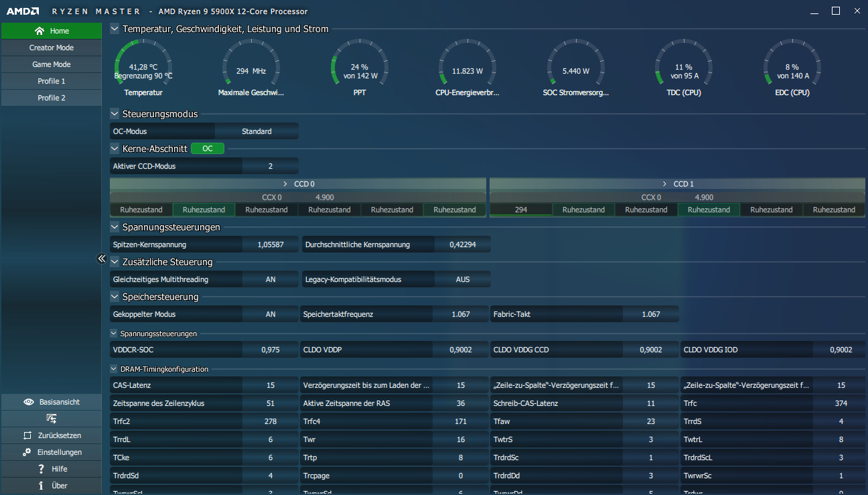Click Tfaw value 23
This screenshot has width=868, height=495.
coord(651,421)
